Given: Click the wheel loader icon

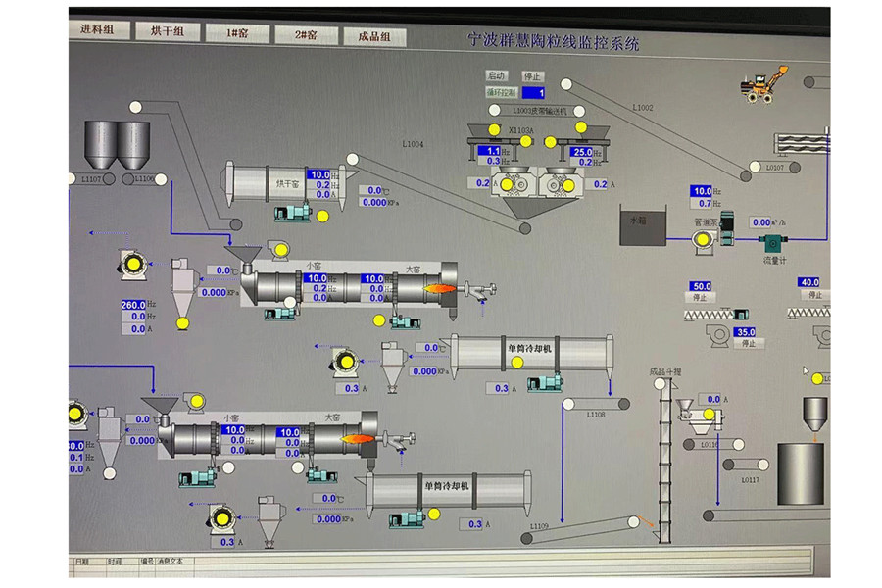Looking at the screenshot, I should 762,84.
